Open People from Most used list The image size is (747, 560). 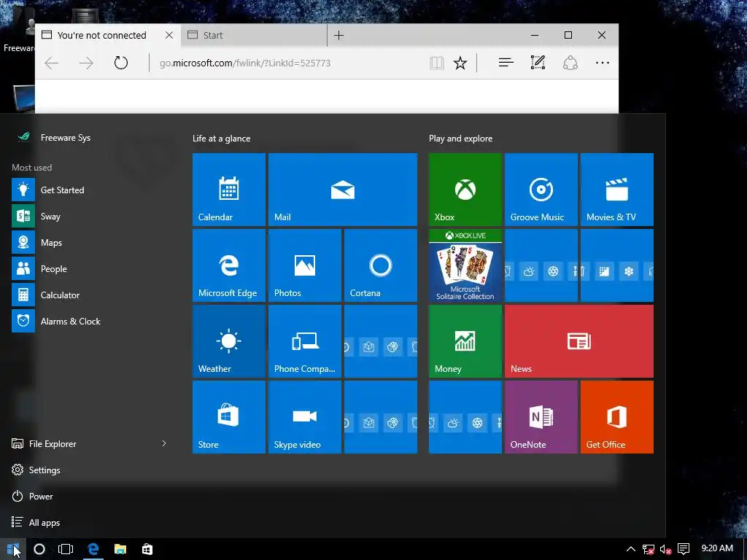pos(90,268)
